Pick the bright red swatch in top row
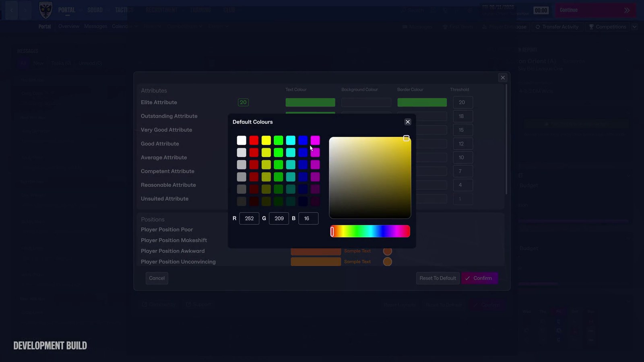 (x=254, y=140)
